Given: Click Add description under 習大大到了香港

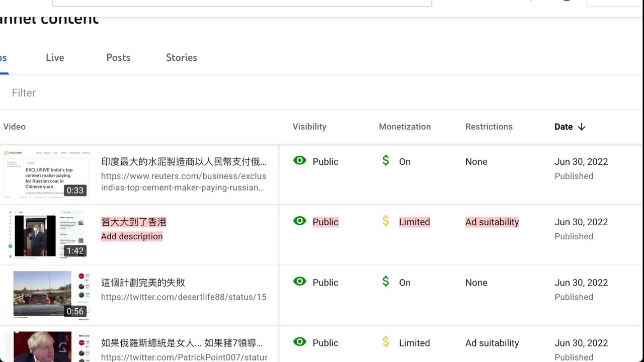Looking at the screenshot, I should click(x=132, y=236).
